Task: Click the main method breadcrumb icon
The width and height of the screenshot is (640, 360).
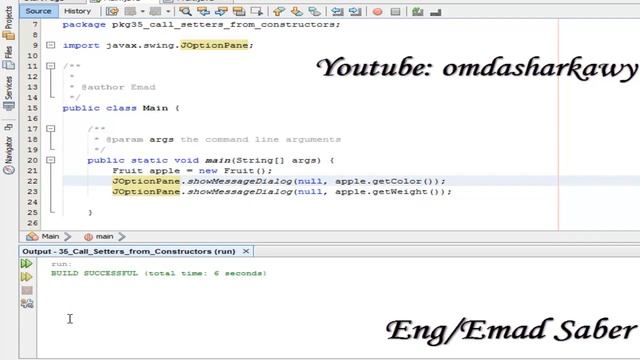Action: pos(88,237)
